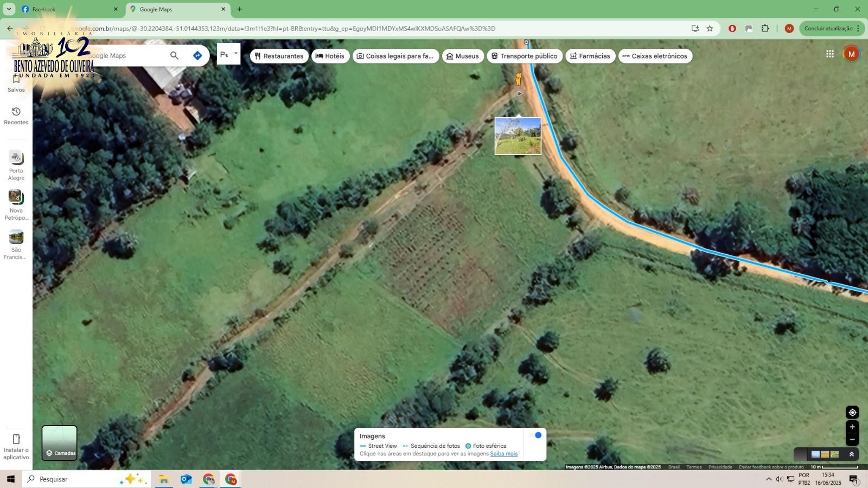The height and width of the screenshot is (488, 868).
Task: Center map on my location
Action: pos(852,413)
